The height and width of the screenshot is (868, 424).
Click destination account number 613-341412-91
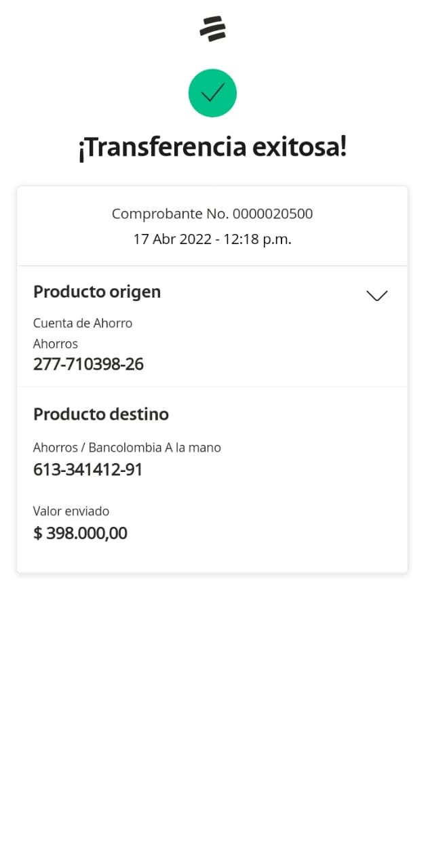coord(88,470)
